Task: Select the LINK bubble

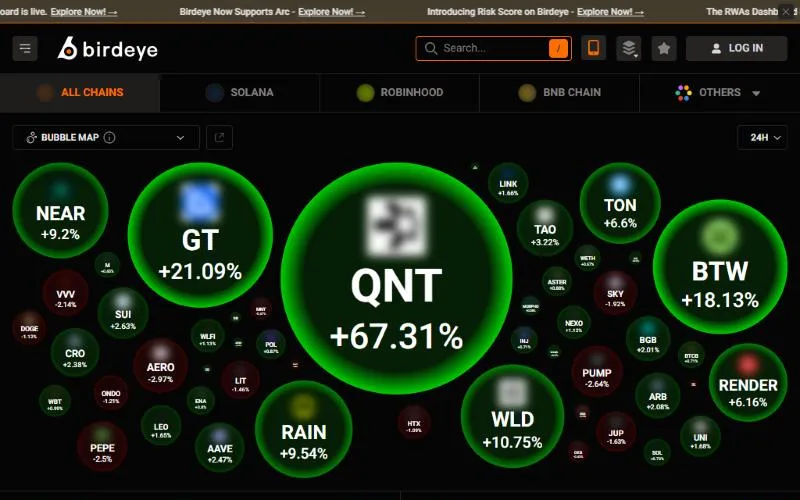Action: [x=508, y=183]
